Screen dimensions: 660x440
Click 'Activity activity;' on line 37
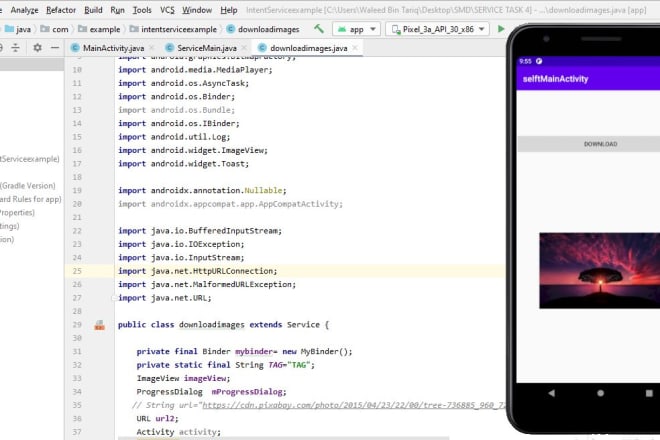pyautogui.click(x=178, y=432)
